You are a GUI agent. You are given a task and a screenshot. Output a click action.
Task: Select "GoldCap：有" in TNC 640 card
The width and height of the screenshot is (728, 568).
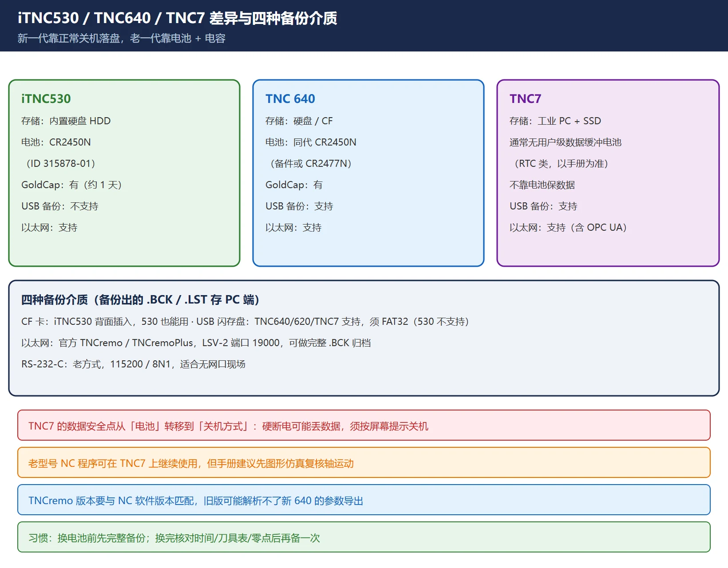click(294, 185)
